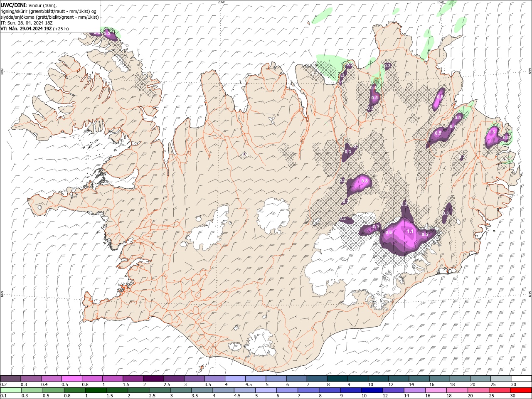Click the '15W' longitude label at top
The width and height of the screenshot is (532, 399).
(440, 2)
